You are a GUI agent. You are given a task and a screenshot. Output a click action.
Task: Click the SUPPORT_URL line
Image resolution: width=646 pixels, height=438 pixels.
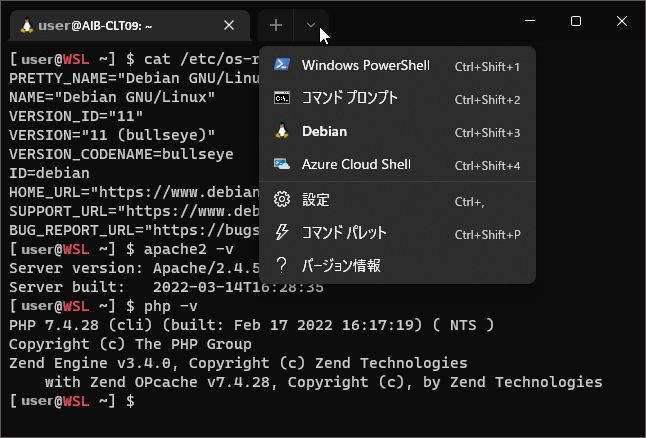point(134,211)
